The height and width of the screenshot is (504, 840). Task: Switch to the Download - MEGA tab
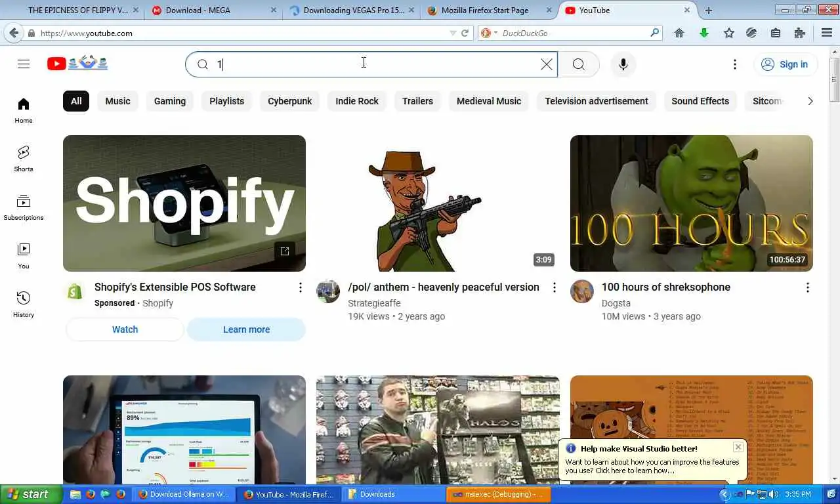(213, 10)
